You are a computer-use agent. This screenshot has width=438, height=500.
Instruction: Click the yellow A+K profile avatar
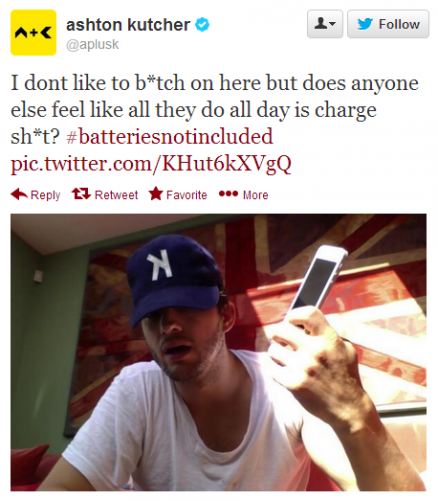[x=33, y=33]
